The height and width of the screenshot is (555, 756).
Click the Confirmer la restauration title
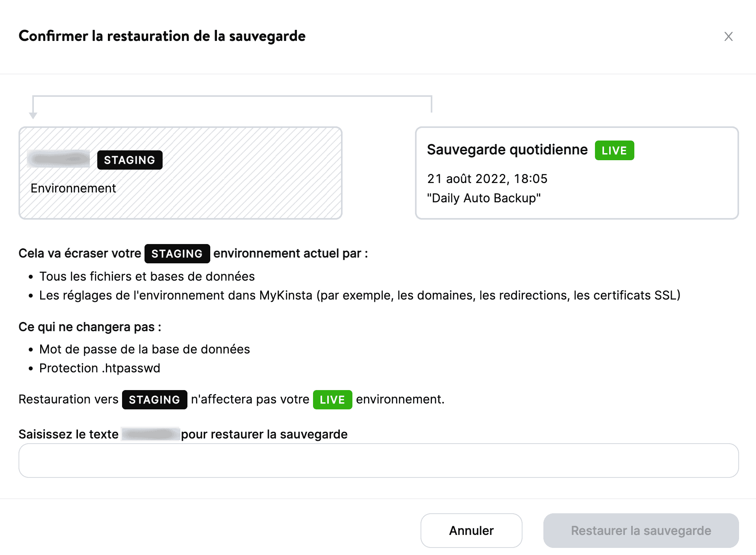[x=162, y=36]
